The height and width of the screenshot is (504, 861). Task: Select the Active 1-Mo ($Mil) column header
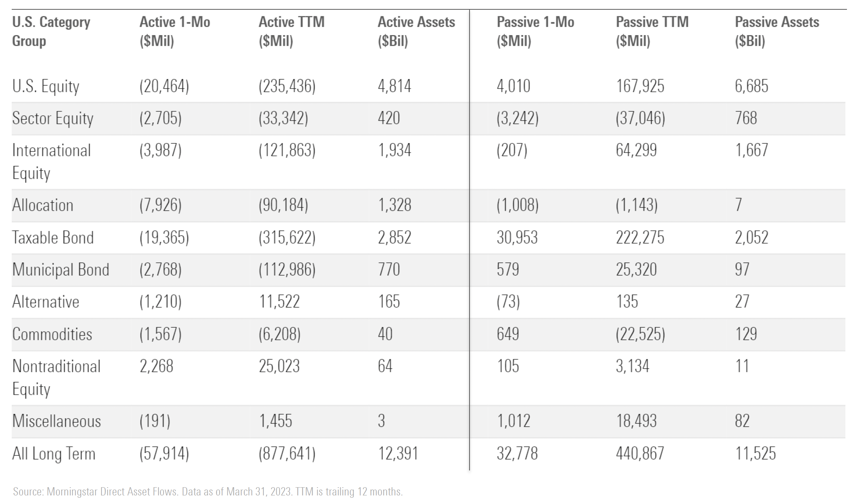(x=175, y=31)
